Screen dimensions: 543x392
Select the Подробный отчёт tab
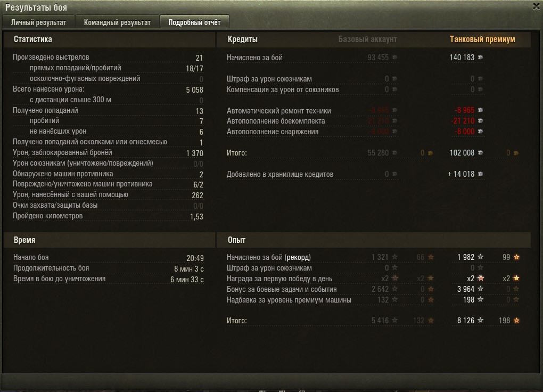click(194, 22)
